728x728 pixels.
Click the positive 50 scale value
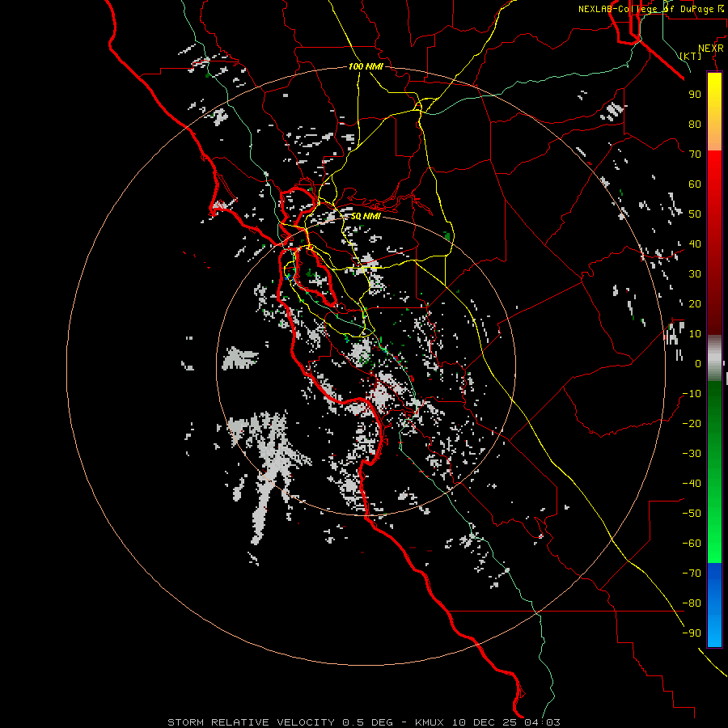pos(695,214)
